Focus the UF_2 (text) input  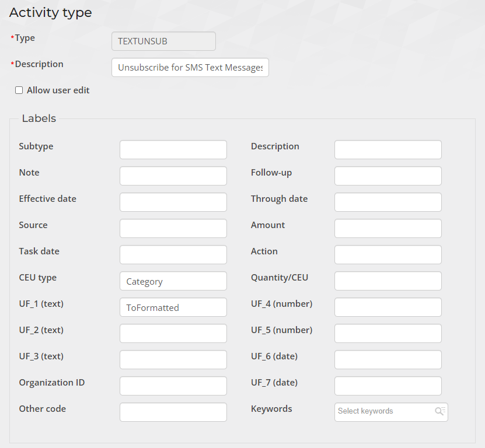(x=173, y=334)
